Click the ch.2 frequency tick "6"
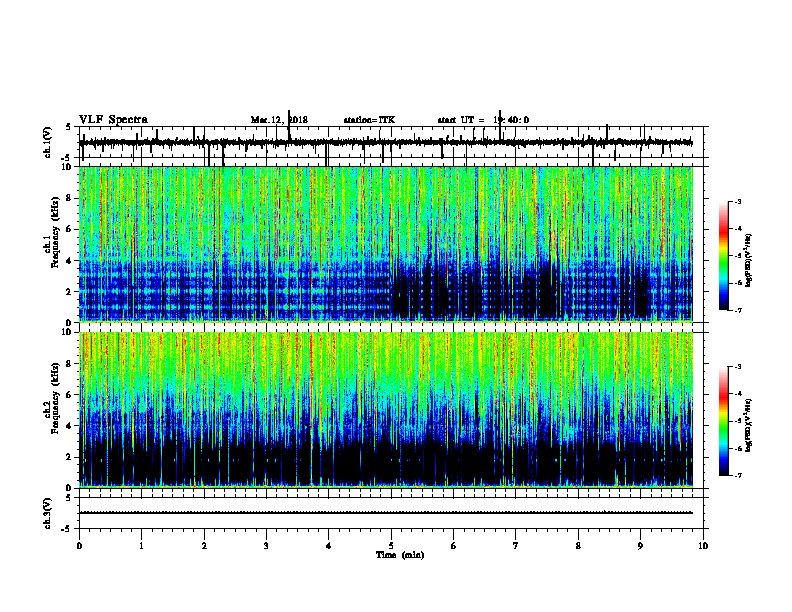Image resolution: width=792 pixels, height=612 pixels. (x=69, y=395)
